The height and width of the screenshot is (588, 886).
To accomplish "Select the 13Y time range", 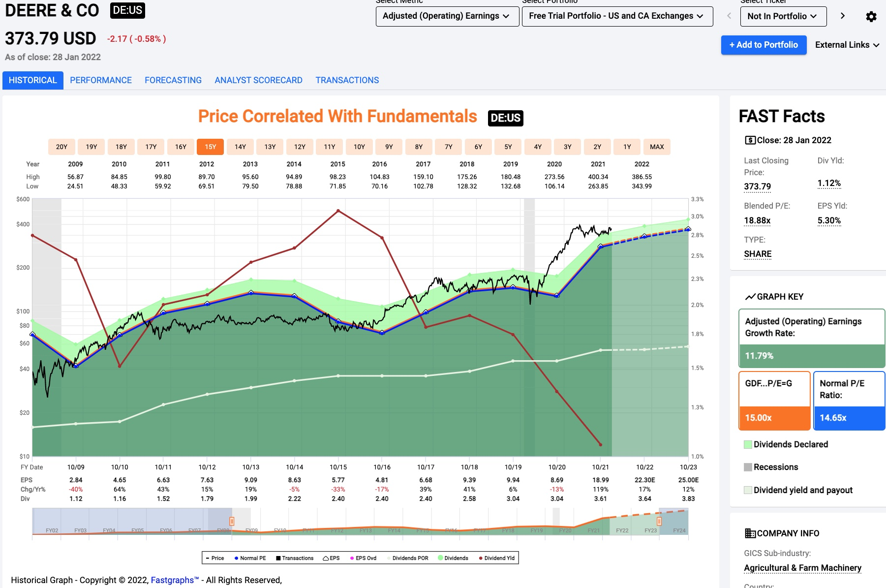I will (270, 147).
